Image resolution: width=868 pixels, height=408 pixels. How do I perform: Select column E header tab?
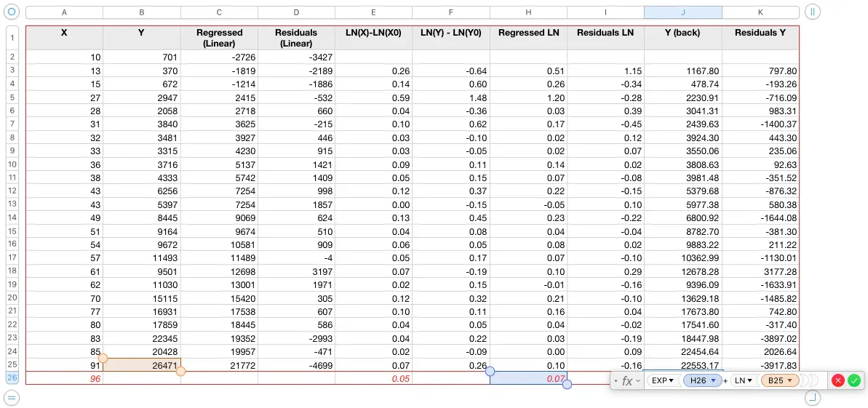(x=374, y=12)
